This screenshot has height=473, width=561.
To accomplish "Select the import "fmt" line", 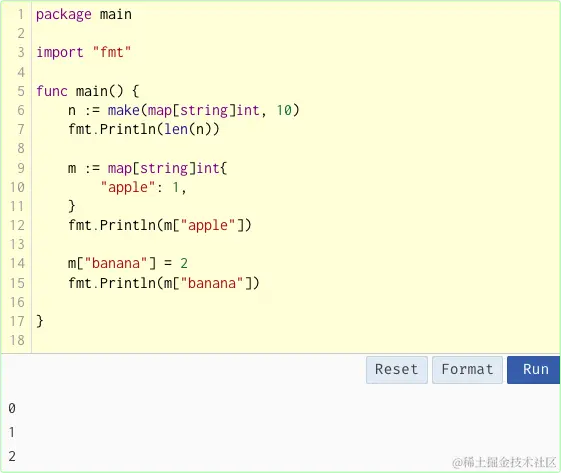I will (84, 53).
